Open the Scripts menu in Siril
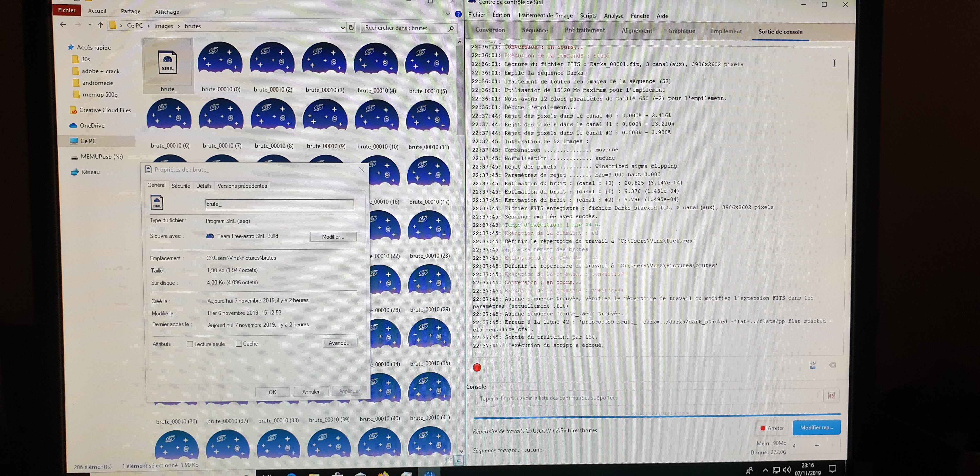 [x=588, y=16]
